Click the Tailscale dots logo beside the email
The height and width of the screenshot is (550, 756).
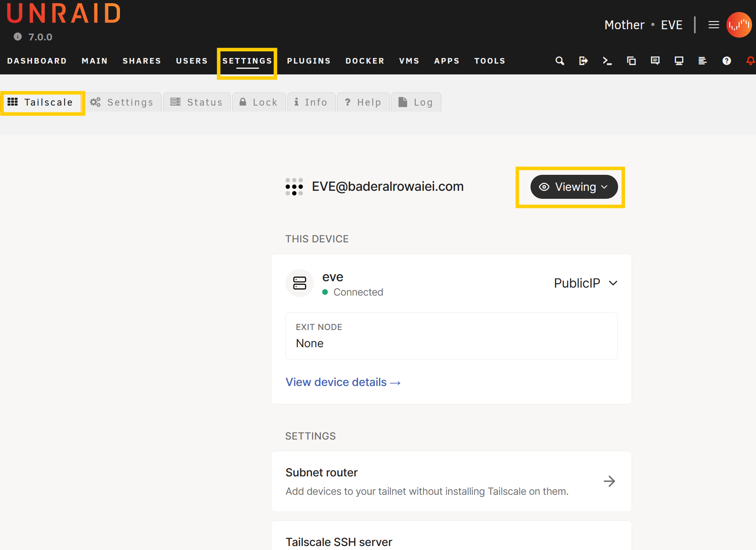coord(294,187)
